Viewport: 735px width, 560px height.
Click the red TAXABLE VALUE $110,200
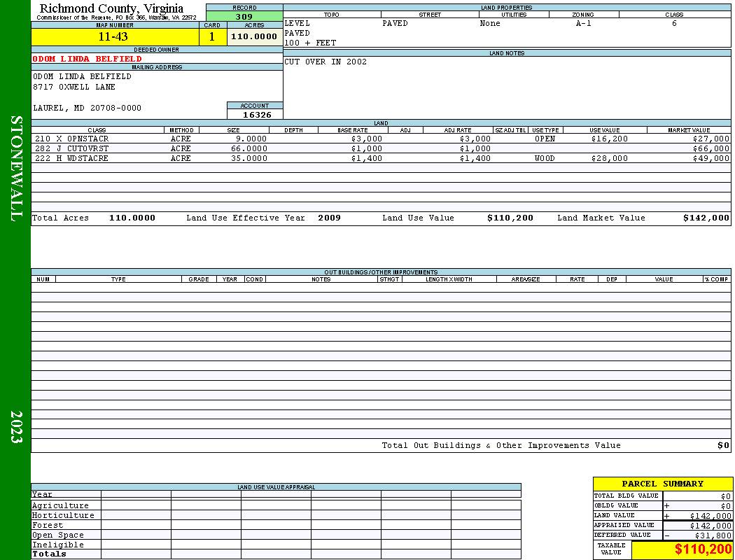(703, 549)
